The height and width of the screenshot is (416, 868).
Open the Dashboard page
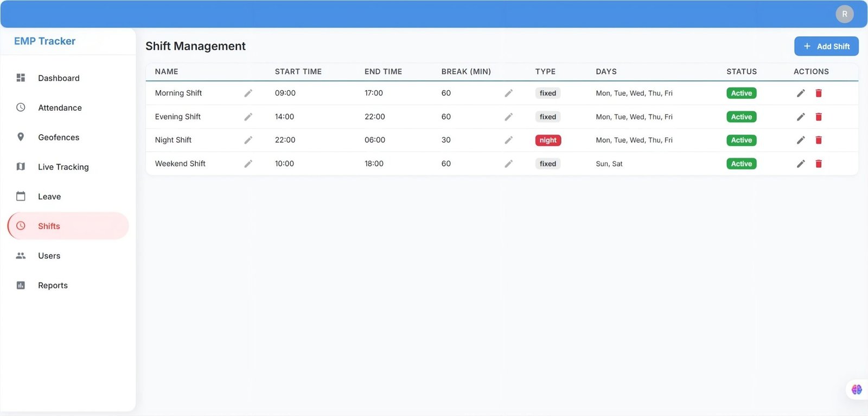point(59,78)
